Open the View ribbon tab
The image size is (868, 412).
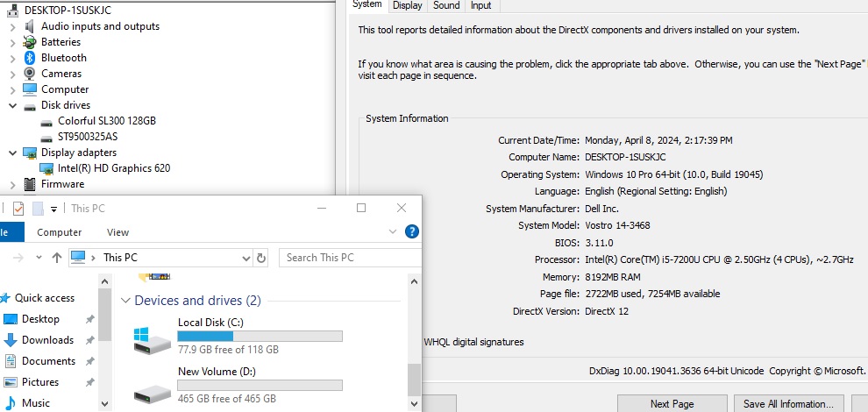pyautogui.click(x=117, y=232)
